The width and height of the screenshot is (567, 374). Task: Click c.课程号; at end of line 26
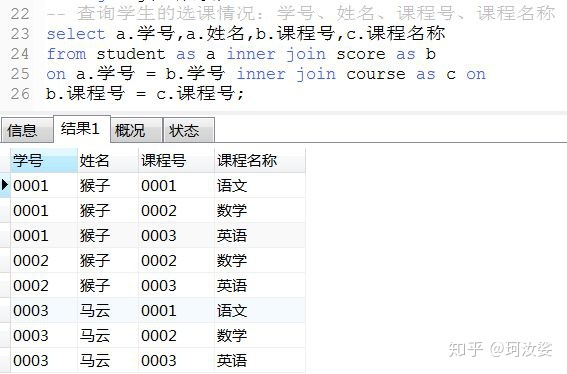point(201,94)
